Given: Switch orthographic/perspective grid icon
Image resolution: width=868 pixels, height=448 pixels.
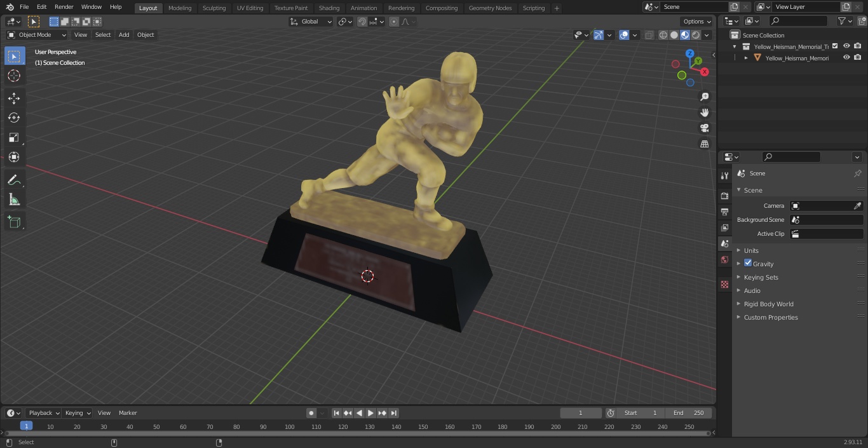Looking at the screenshot, I should (704, 144).
